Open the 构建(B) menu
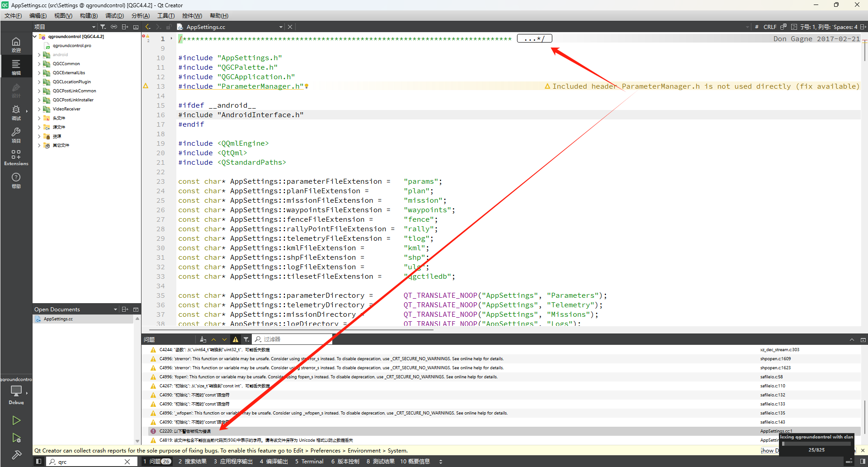The image size is (868, 467). point(89,16)
